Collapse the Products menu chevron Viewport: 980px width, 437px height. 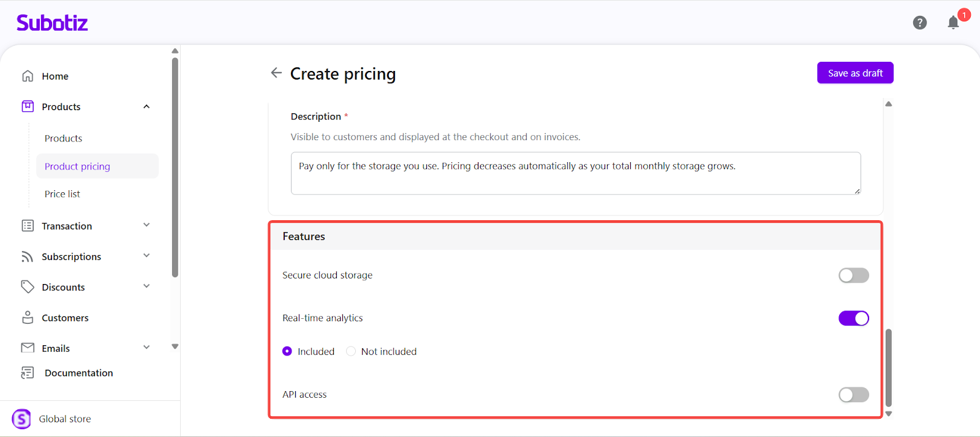146,106
